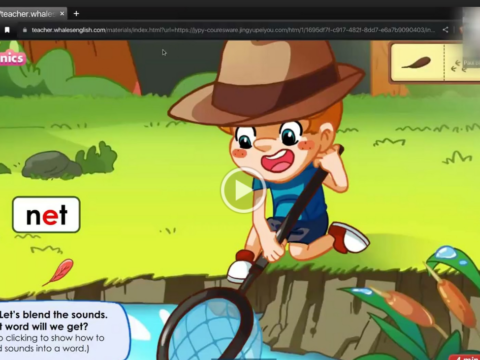
Task: Select the footprints card in top panel
Action: pos(462,63)
